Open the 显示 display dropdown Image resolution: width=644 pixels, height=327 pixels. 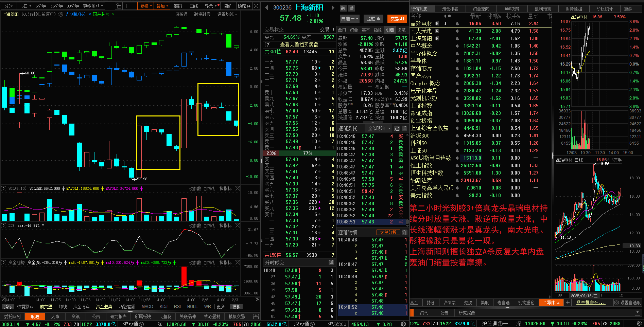point(211,6)
